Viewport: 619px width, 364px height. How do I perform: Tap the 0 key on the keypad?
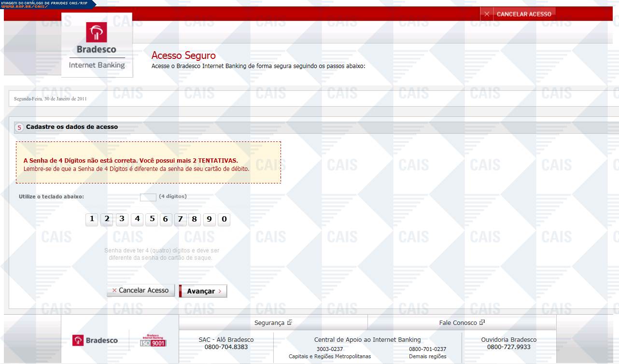(224, 220)
